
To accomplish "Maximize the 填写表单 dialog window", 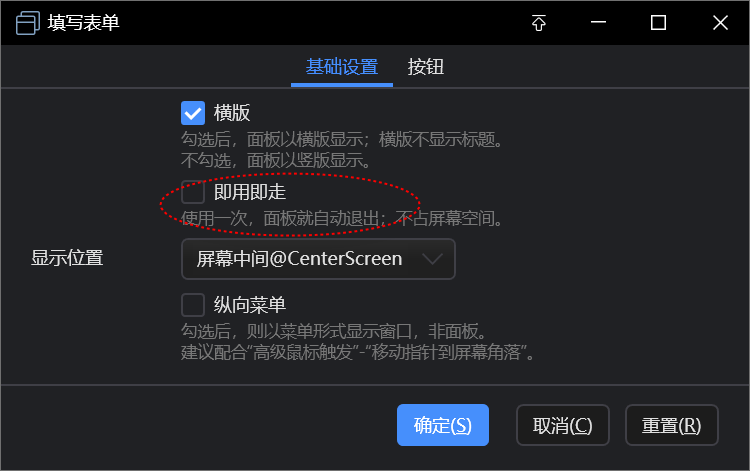I will pyautogui.click(x=658, y=22).
